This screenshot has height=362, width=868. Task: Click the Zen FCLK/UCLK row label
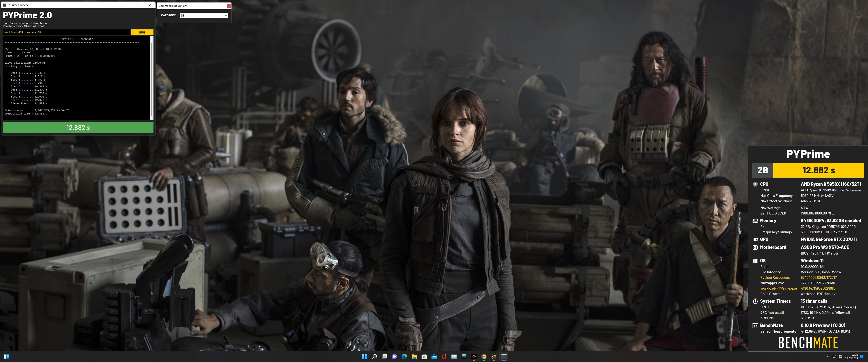(x=773, y=213)
